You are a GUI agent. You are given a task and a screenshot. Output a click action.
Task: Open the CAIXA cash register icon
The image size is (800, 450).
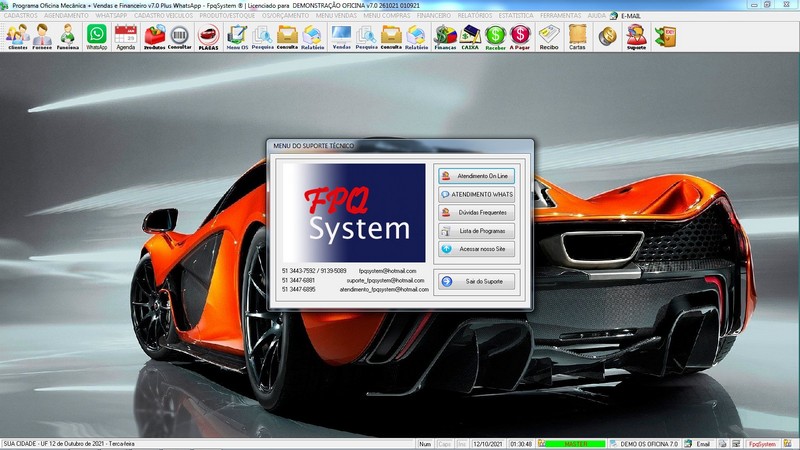coord(469,37)
